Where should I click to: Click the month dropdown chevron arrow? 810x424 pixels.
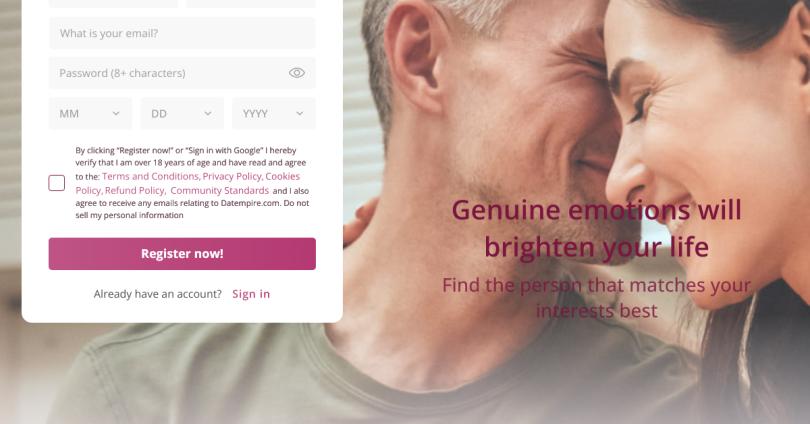point(116,113)
